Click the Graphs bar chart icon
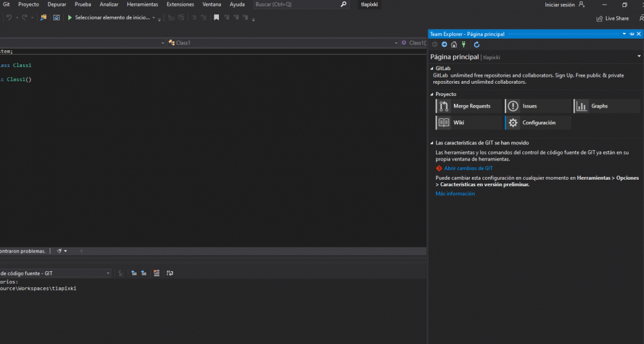The image size is (644, 344). [x=582, y=106]
